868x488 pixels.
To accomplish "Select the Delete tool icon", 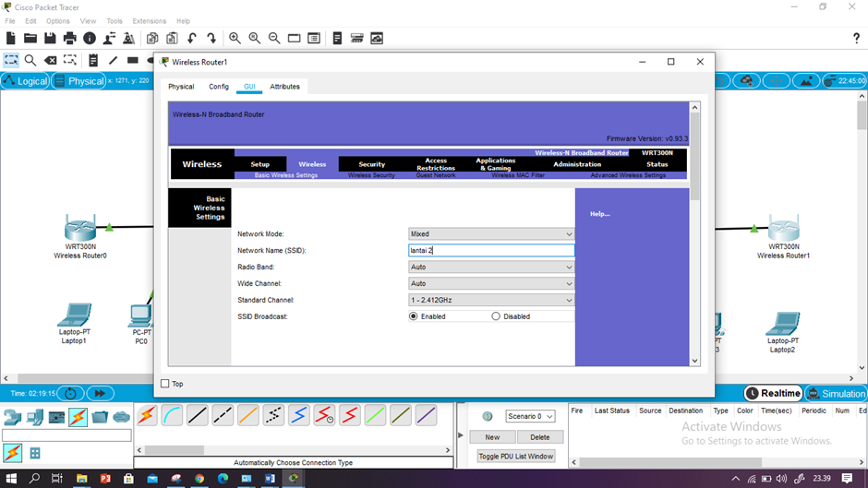I will 51,60.
